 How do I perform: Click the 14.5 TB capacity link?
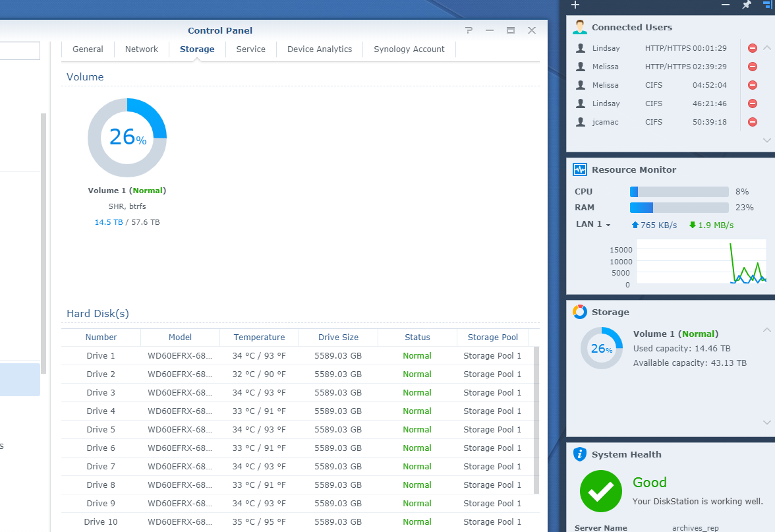(x=109, y=222)
